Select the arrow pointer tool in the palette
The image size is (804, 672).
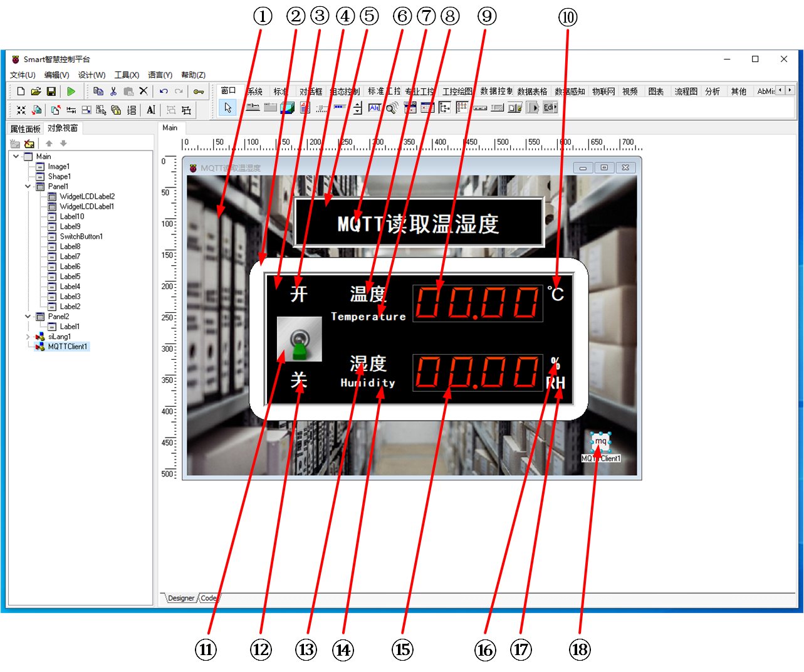coord(227,108)
